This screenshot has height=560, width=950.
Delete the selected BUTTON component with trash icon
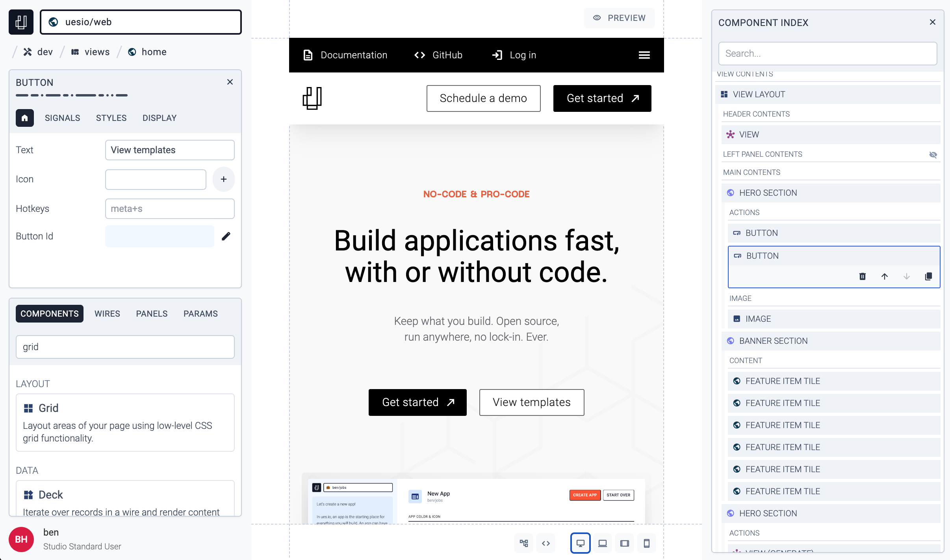[863, 276]
